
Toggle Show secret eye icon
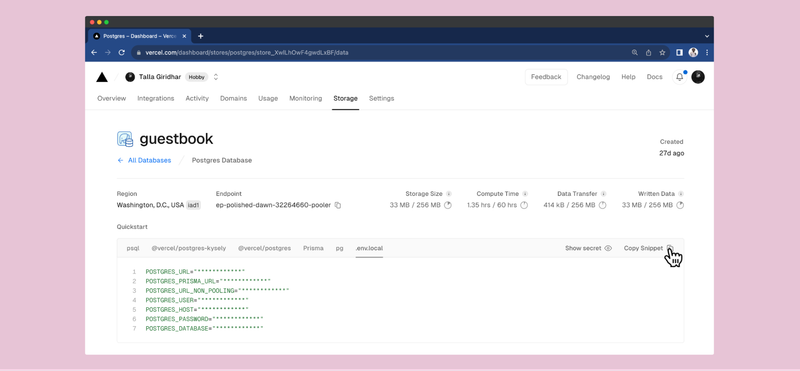point(608,249)
